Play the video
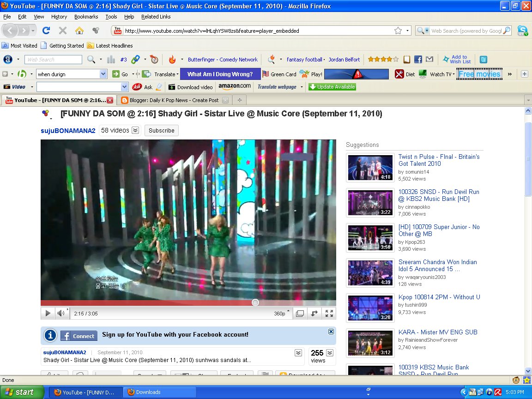Screen dimensions: 532x399 (48, 313)
